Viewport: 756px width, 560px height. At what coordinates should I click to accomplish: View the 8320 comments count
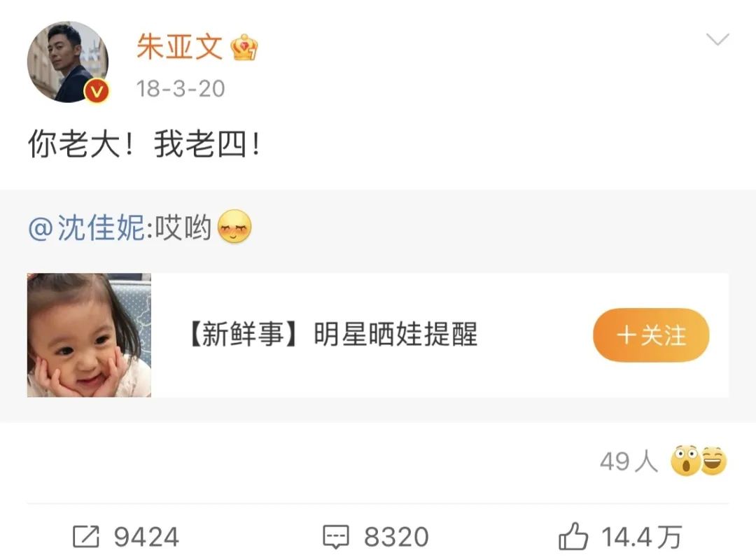[395, 537]
